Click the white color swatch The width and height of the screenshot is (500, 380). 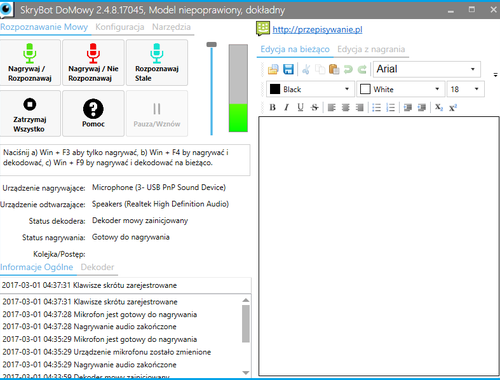tap(365, 89)
